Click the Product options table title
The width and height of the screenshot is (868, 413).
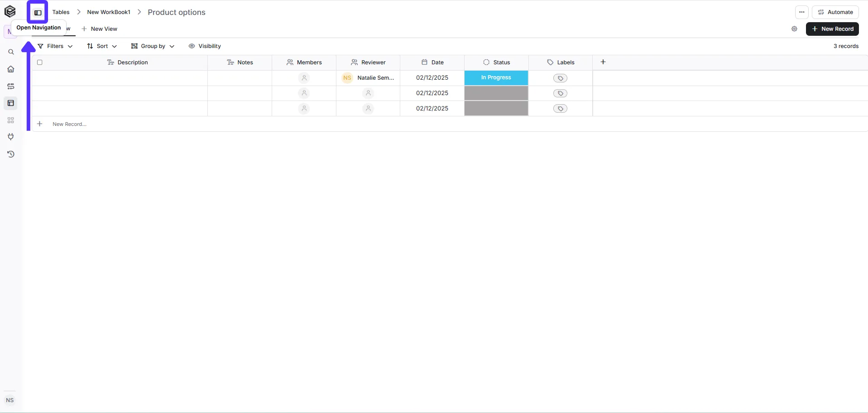[177, 12]
